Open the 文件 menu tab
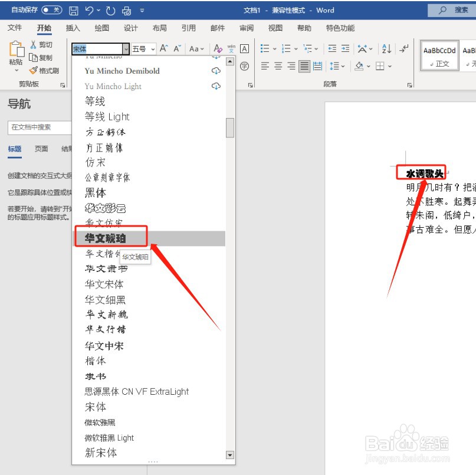This screenshot has height=475, width=476. pos(15,28)
